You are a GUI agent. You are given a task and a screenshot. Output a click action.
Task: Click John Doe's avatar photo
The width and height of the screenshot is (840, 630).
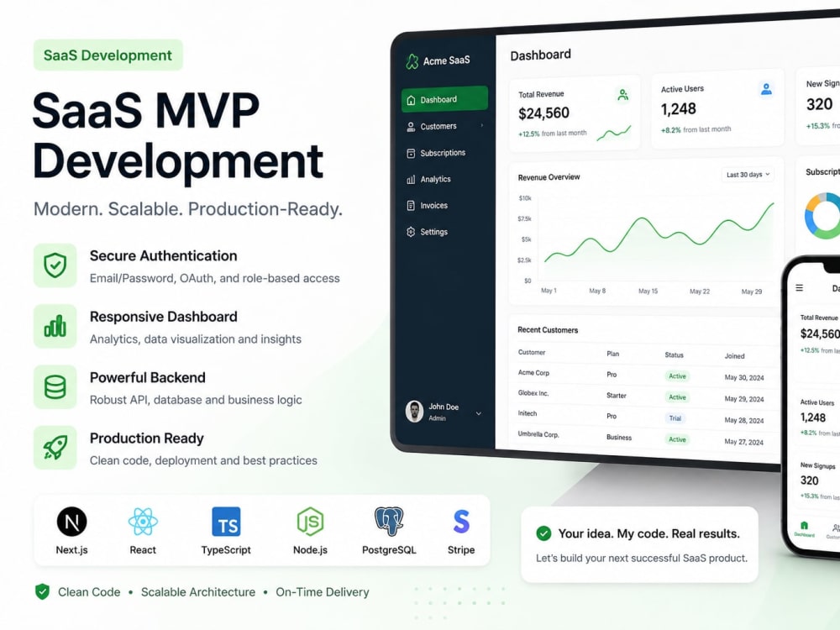[414, 412]
